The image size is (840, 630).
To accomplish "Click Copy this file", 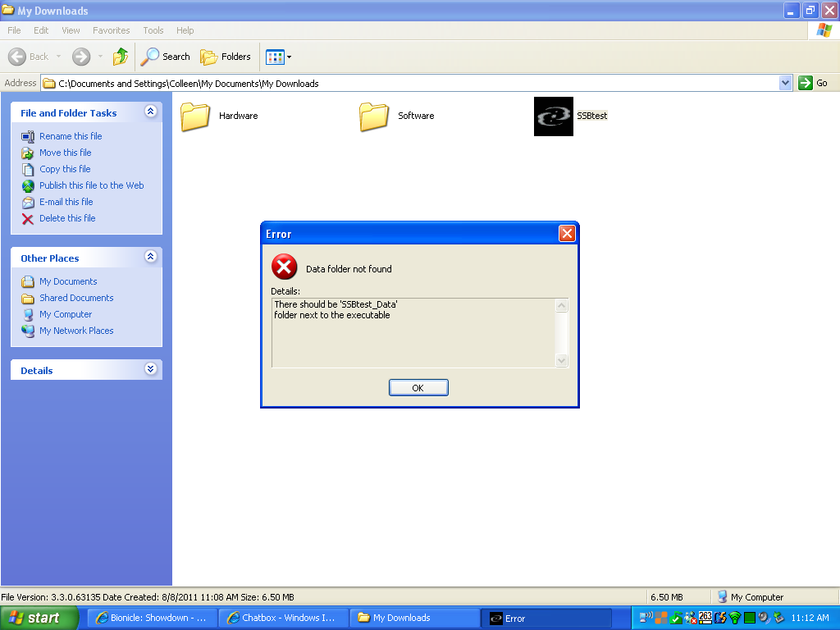I will [65, 169].
